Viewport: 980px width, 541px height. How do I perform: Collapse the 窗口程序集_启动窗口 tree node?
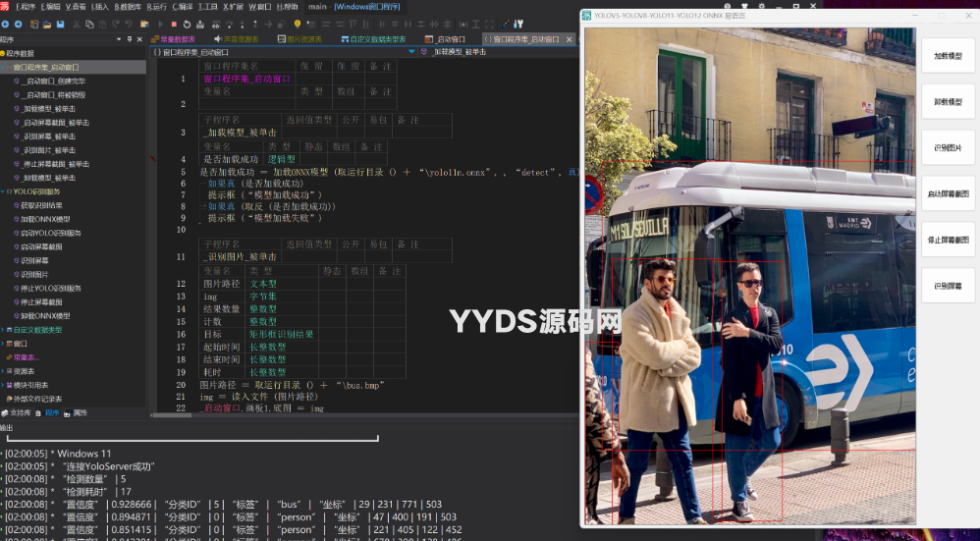click(4, 68)
